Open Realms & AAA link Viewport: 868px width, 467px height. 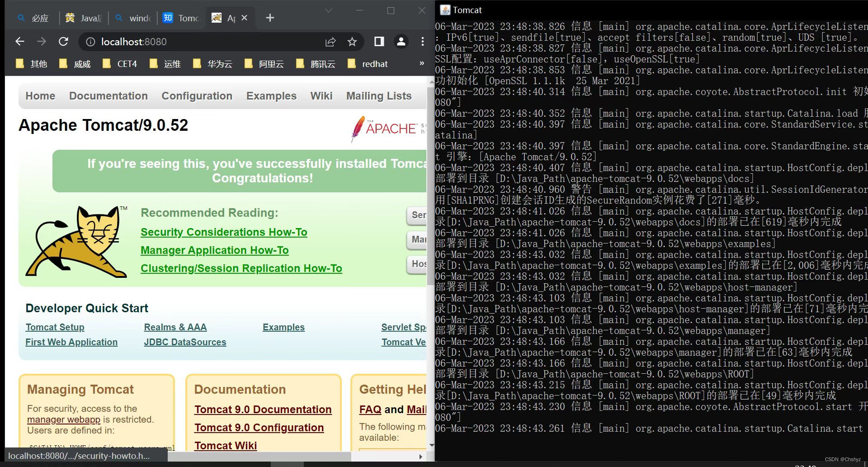(175, 327)
